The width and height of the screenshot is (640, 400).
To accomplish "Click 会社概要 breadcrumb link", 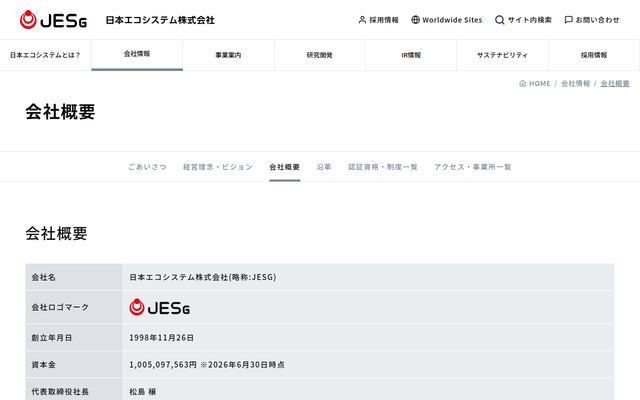I will pyautogui.click(x=615, y=83).
